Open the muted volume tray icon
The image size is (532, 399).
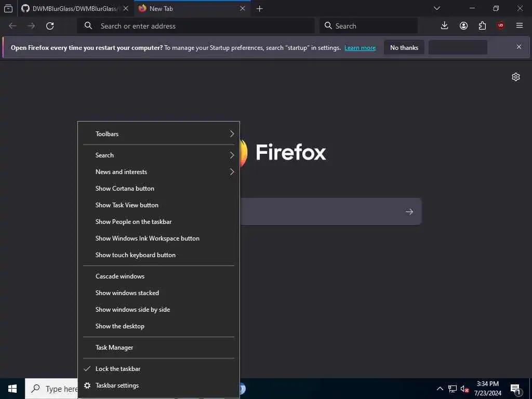pyautogui.click(x=465, y=389)
